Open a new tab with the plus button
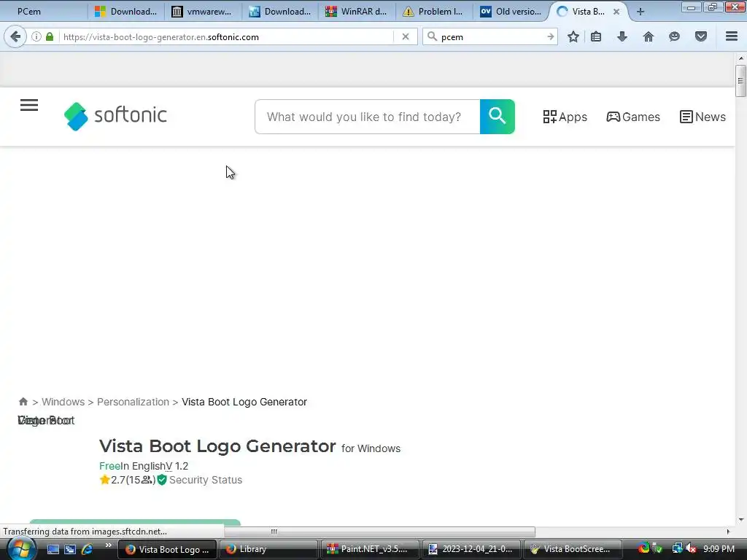747x560 pixels. pyautogui.click(x=640, y=12)
